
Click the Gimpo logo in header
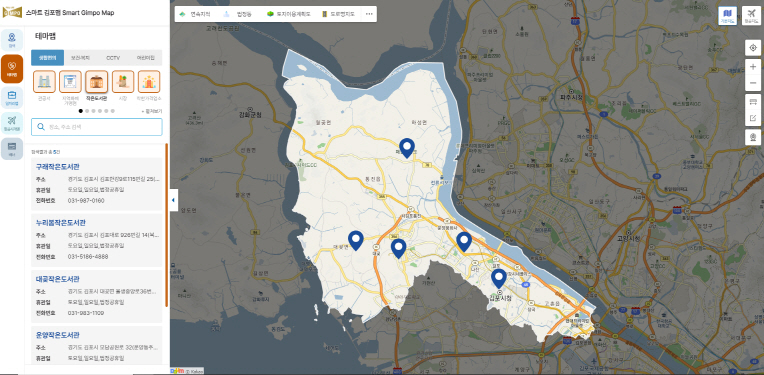point(12,13)
